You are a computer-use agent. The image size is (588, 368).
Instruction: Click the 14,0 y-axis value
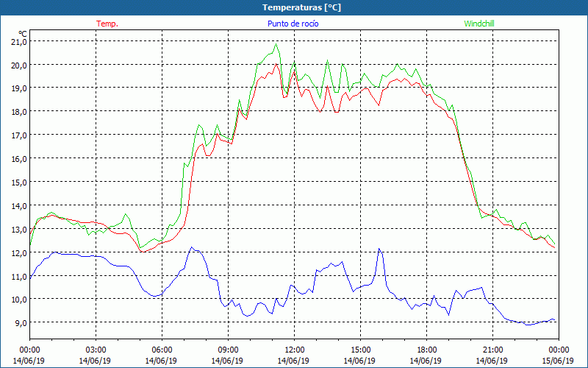click(x=19, y=206)
